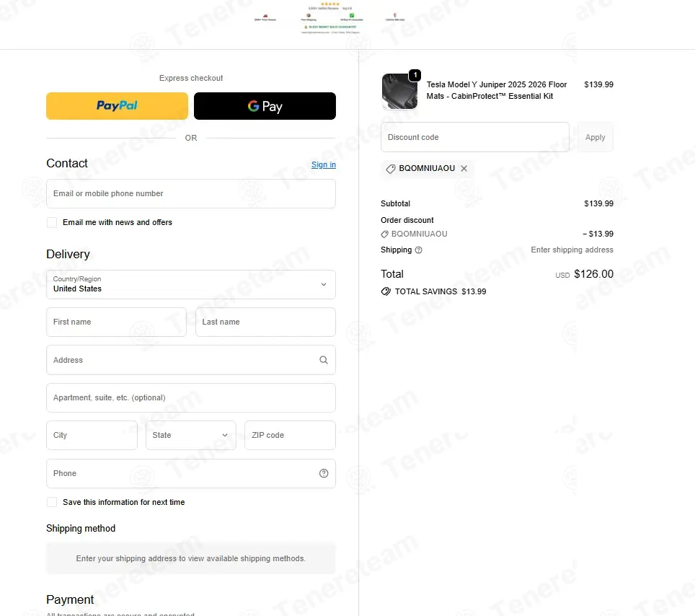Open the Sign in link
The image size is (695, 616).
pos(323,164)
